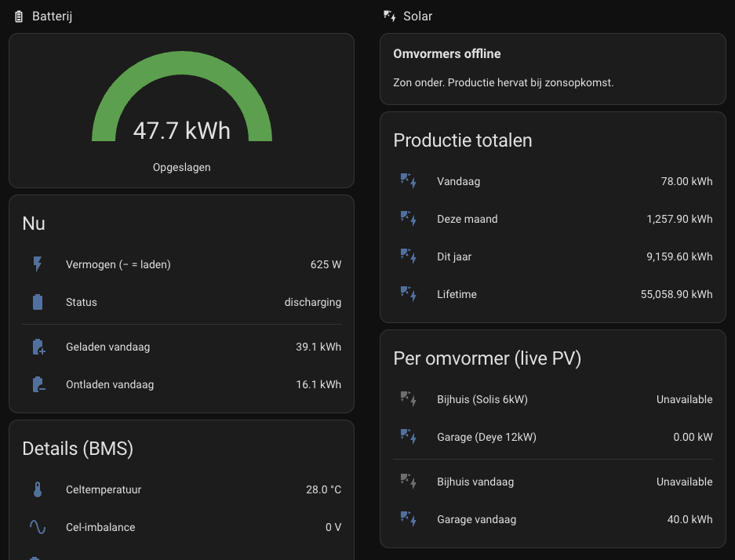Click the battery-minus icon for Ontladen vandaag
This screenshot has width=735, height=560.
coord(38,384)
